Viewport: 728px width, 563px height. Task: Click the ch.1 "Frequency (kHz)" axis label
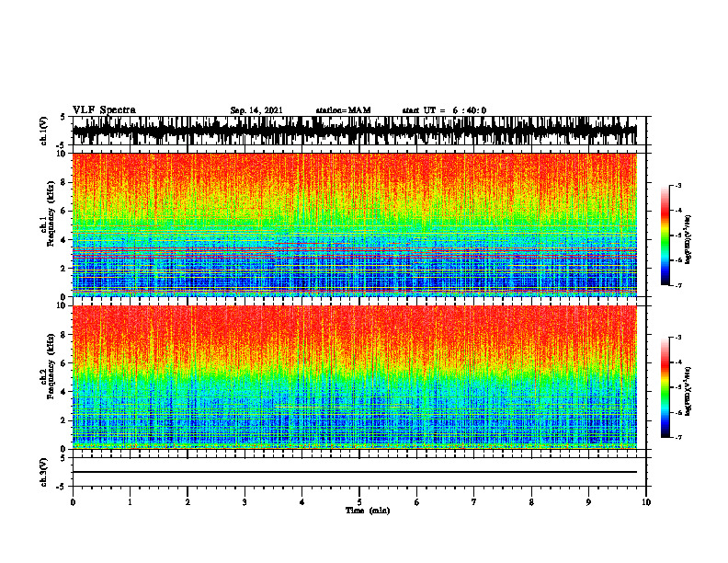pyautogui.click(x=51, y=214)
